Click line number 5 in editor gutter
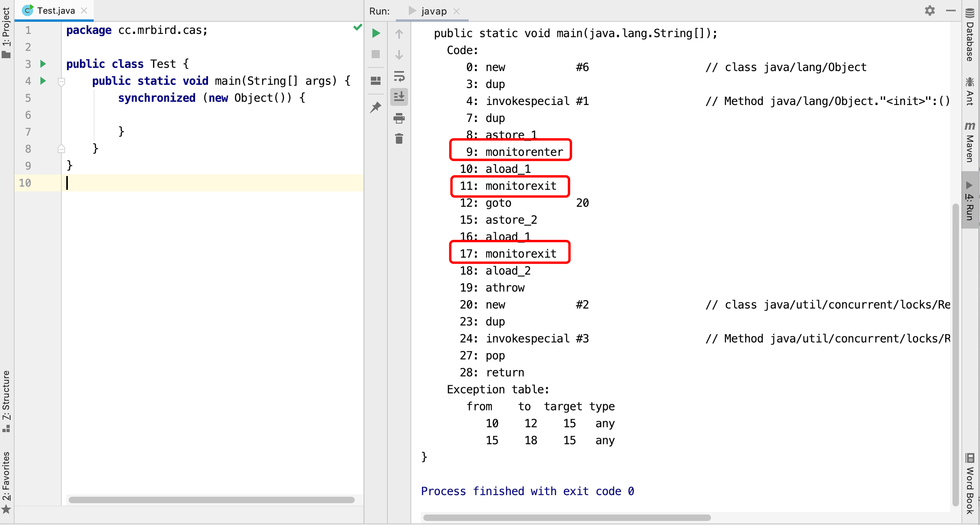The image size is (980, 525). click(x=28, y=98)
